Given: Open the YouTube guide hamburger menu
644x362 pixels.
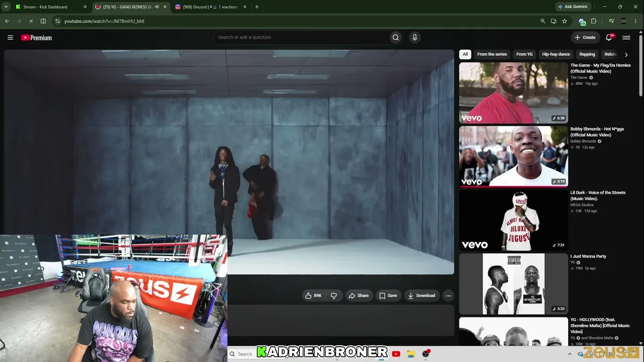Looking at the screenshot, I should pos(10,38).
